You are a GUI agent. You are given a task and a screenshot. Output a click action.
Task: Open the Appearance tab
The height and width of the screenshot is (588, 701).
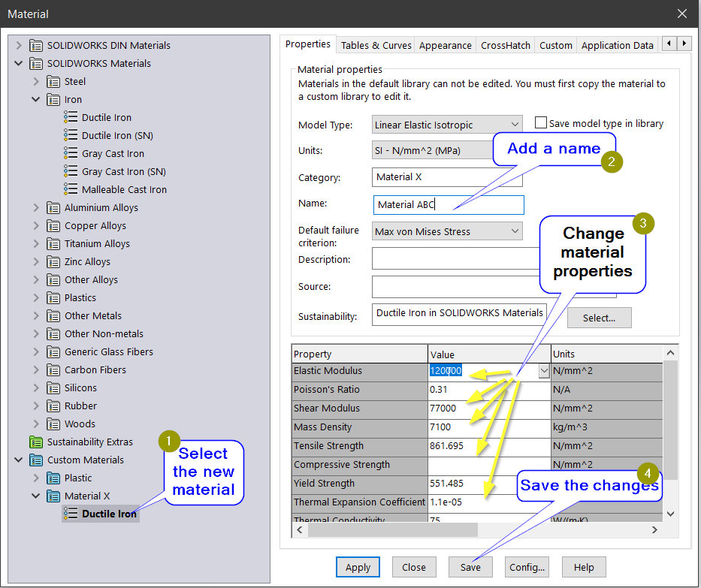(445, 45)
